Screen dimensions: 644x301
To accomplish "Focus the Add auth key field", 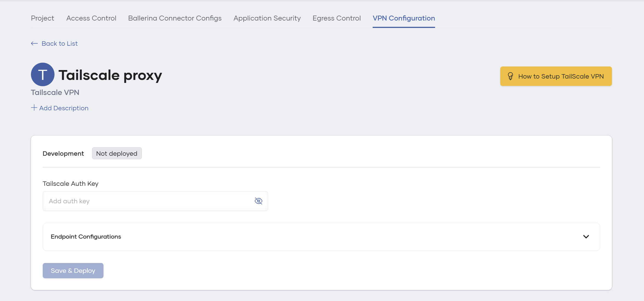I will point(155,201).
